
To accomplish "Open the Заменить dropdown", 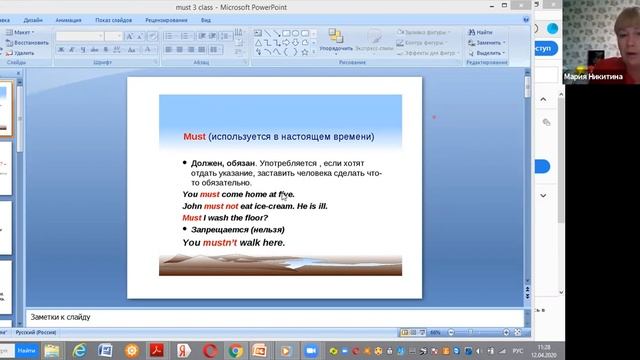I will [487, 42].
